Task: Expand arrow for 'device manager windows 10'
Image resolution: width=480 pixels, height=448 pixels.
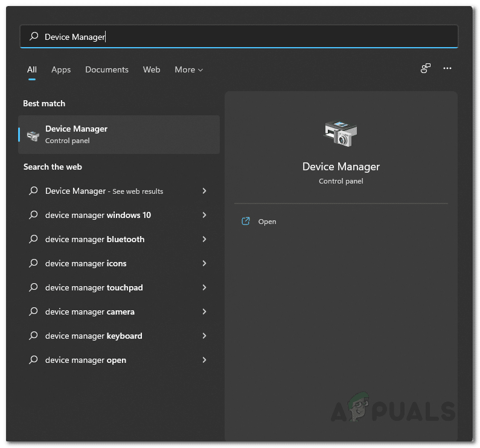Action: [x=204, y=215]
